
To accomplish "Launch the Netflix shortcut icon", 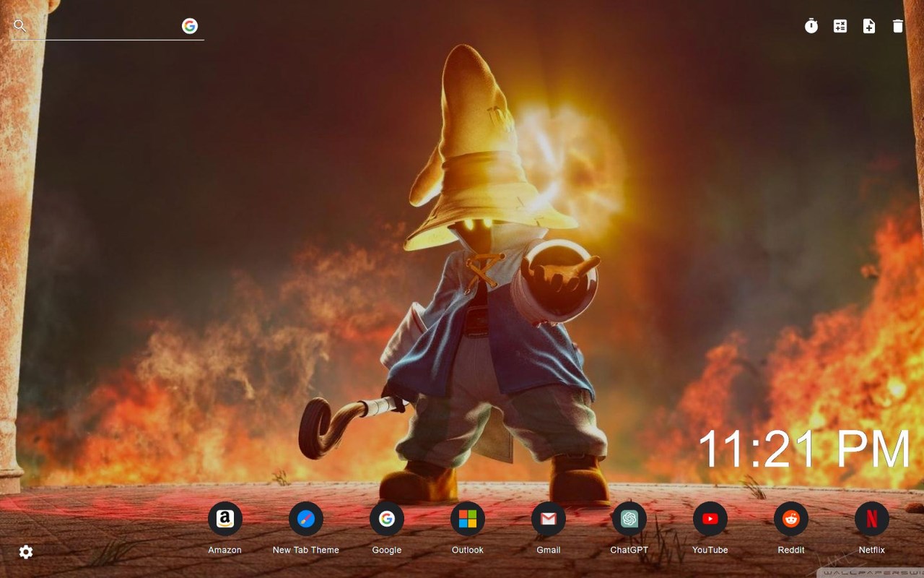I will (x=872, y=519).
